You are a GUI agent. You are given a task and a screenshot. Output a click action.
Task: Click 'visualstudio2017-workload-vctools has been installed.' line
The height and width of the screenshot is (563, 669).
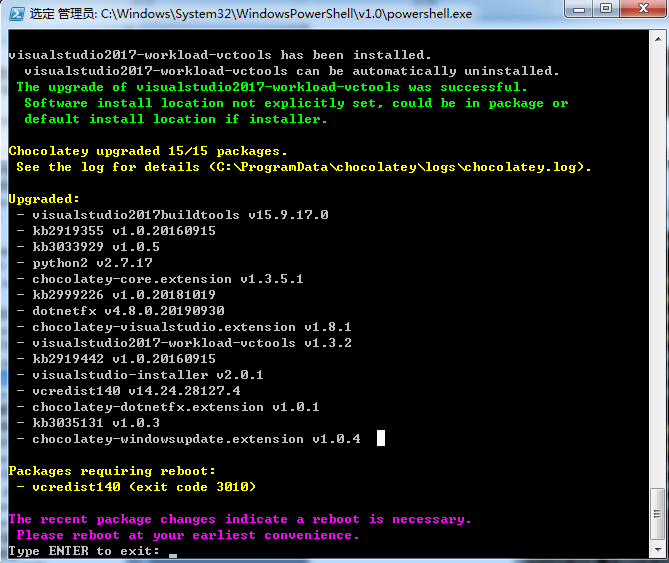click(x=220, y=55)
